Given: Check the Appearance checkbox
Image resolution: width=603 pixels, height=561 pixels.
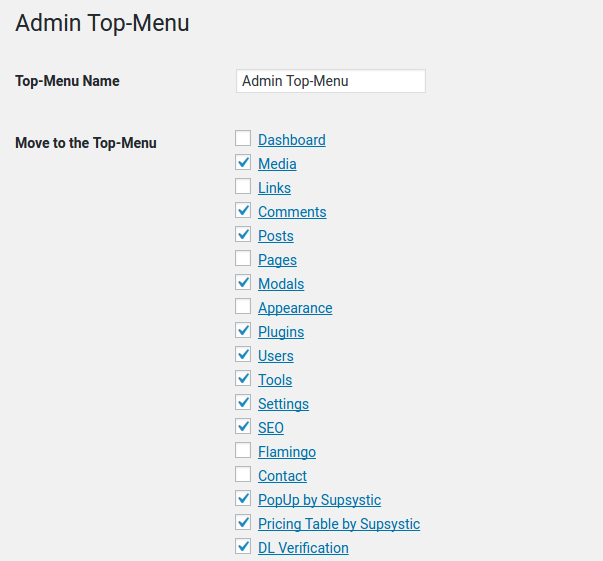Looking at the screenshot, I should 243,306.
